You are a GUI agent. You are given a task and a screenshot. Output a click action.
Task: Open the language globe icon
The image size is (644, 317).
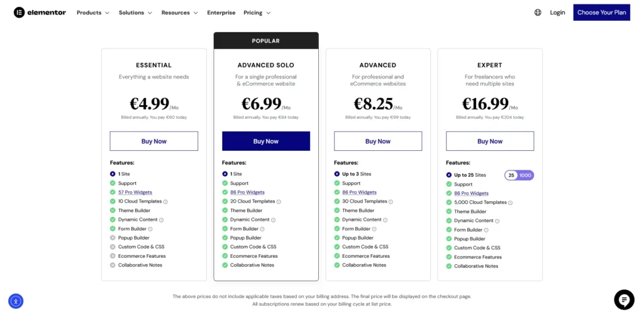[538, 13]
